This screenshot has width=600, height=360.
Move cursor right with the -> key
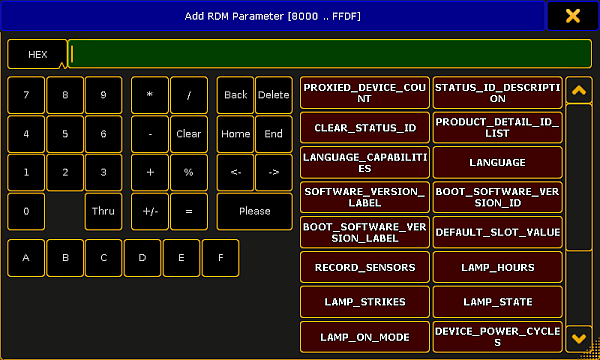point(274,172)
